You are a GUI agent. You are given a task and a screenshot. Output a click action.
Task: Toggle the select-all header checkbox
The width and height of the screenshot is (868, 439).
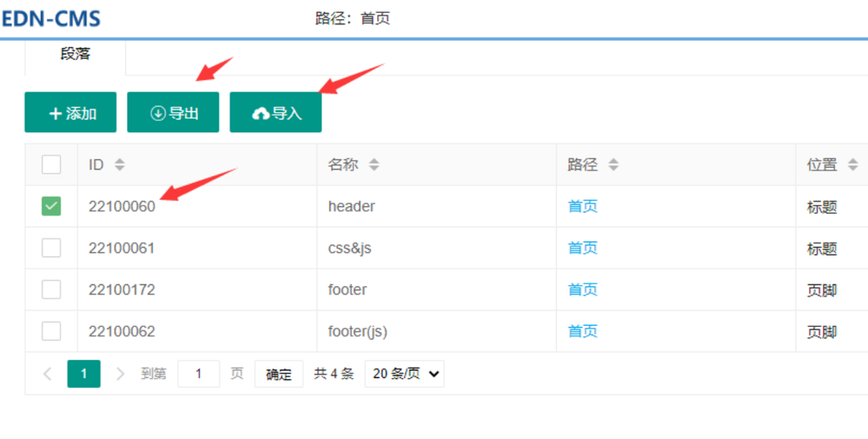51,164
